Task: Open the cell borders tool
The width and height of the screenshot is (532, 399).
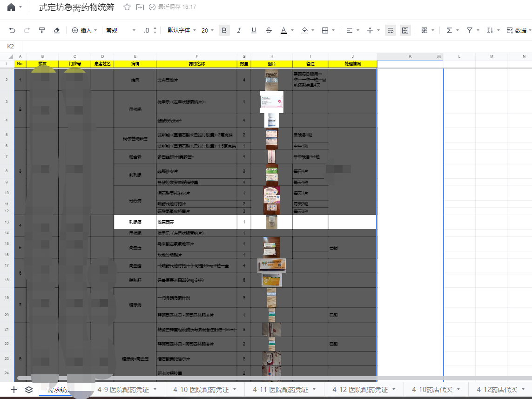Action: click(x=325, y=31)
